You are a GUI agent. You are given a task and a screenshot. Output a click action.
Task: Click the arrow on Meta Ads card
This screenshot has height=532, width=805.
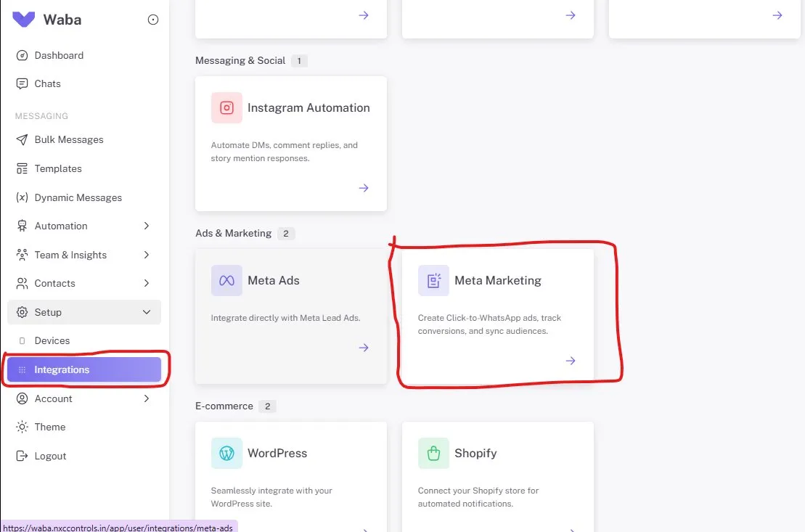pos(364,348)
